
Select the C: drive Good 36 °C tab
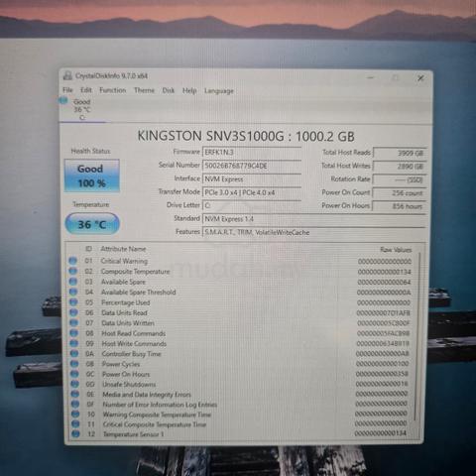pos(76,109)
